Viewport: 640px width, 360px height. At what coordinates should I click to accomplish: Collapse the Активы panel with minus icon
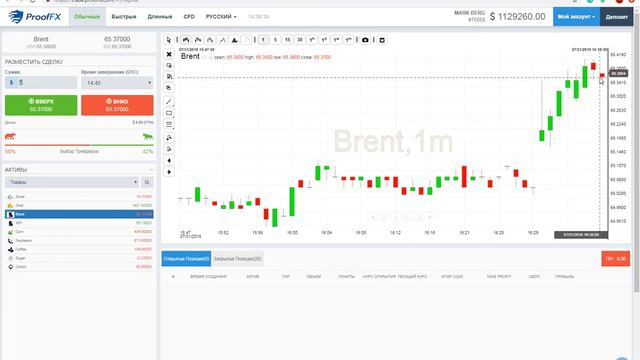point(151,170)
